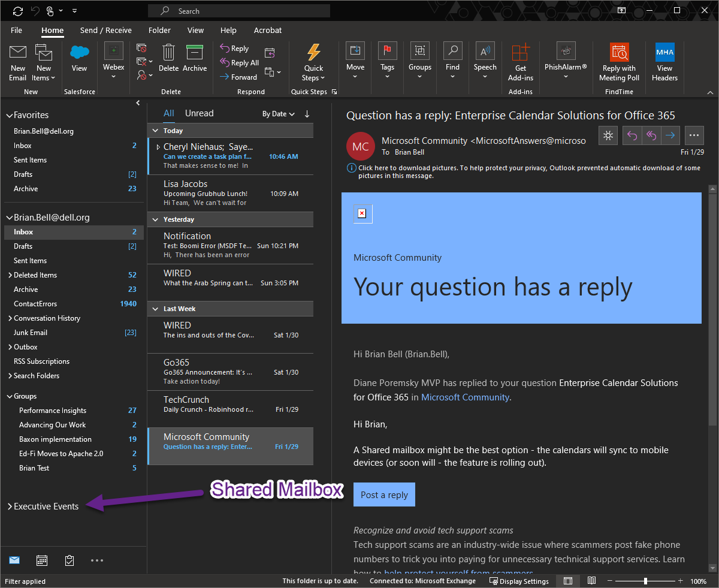Image resolution: width=719 pixels, height=588 pixels.
Task: Open the Folder tab
Action: coord(159,30)
